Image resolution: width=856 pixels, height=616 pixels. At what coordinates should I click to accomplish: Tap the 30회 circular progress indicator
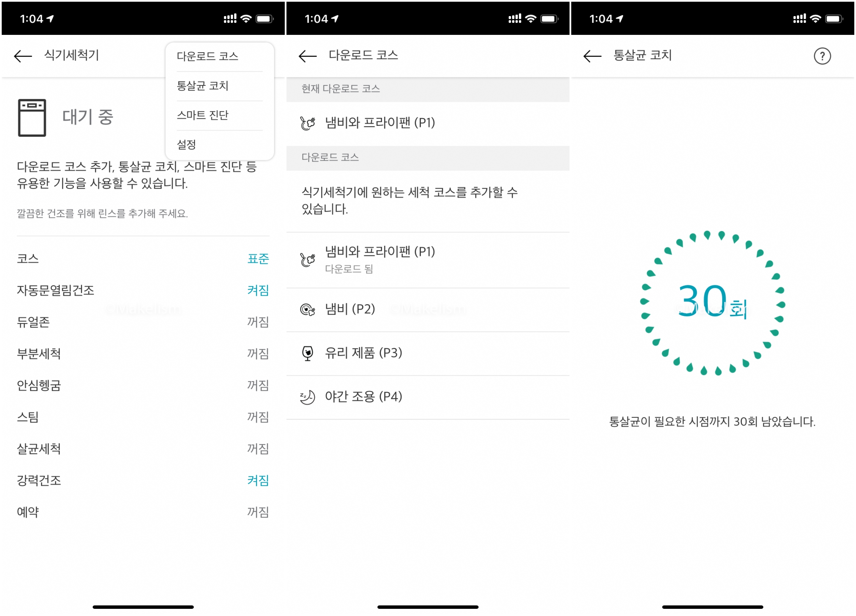[x=712, y=302]
